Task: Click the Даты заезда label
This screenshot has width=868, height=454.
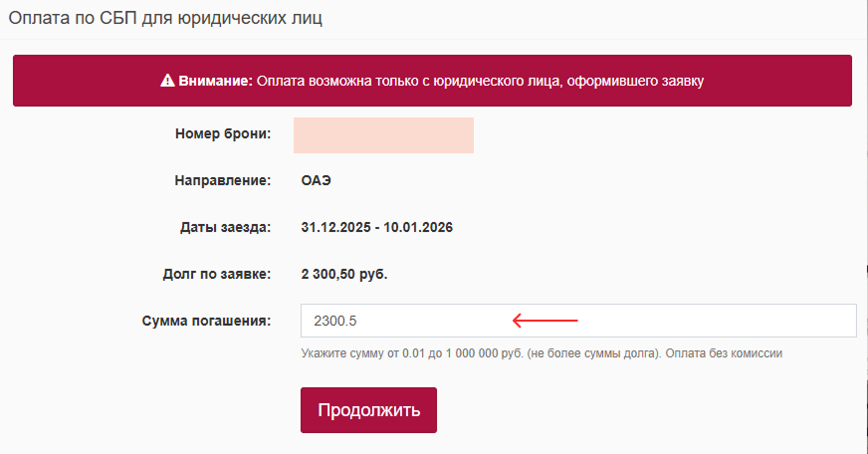Action: pos(225,227)
